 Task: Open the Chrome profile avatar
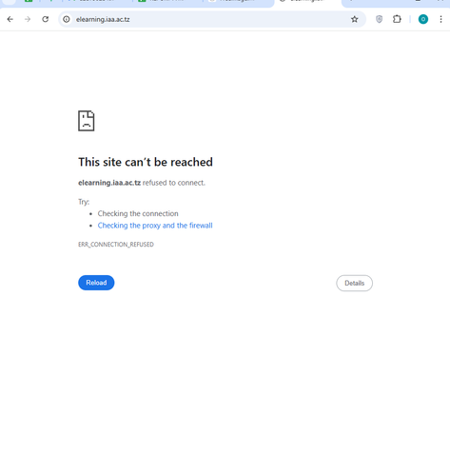423,19
